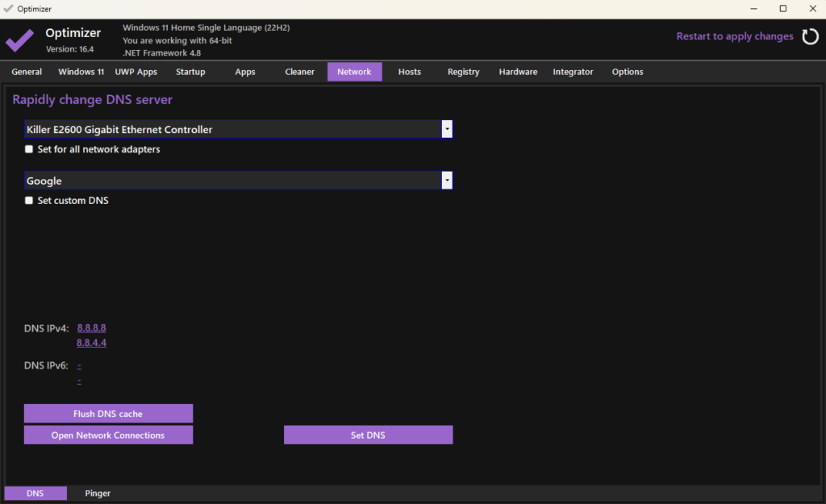Click the small Optimizer title bar icon

(9, 9)
